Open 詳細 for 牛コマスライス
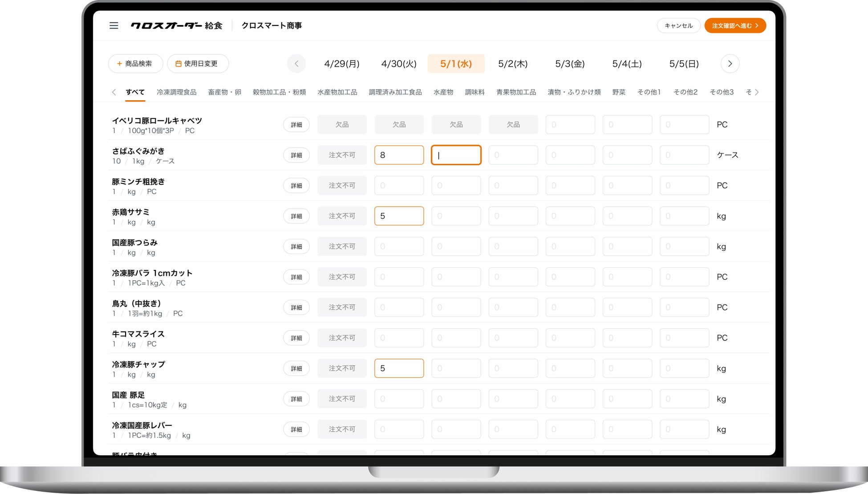 point(296,338)
